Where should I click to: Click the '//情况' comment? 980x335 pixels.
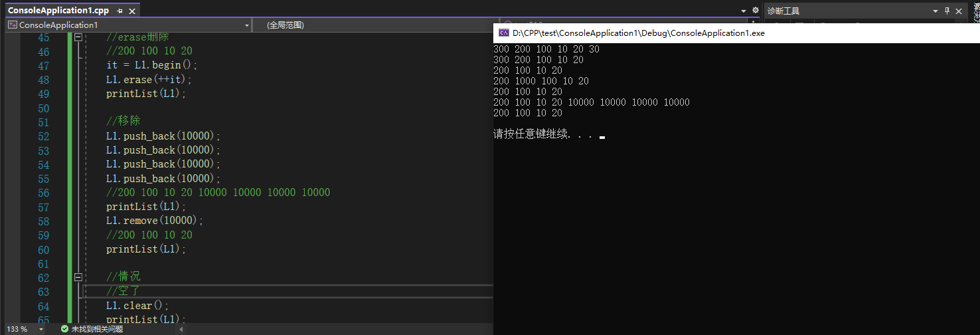[x=123, y=277]
